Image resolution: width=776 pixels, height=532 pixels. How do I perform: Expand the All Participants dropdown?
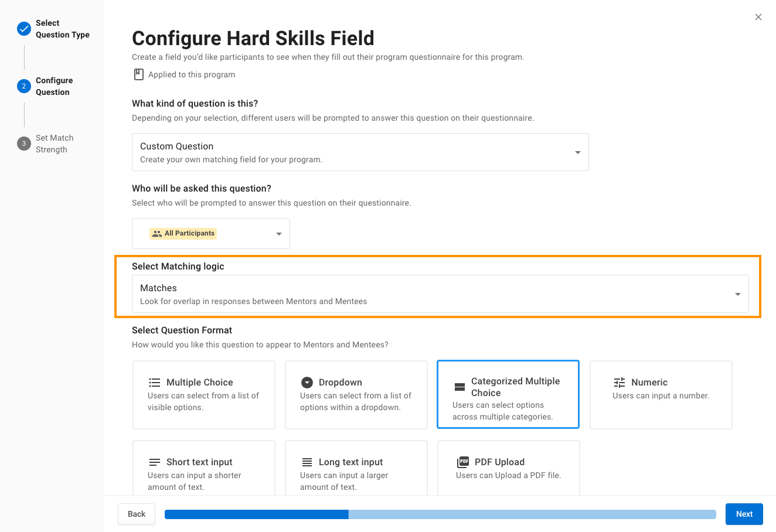click(x=211, y=233)
